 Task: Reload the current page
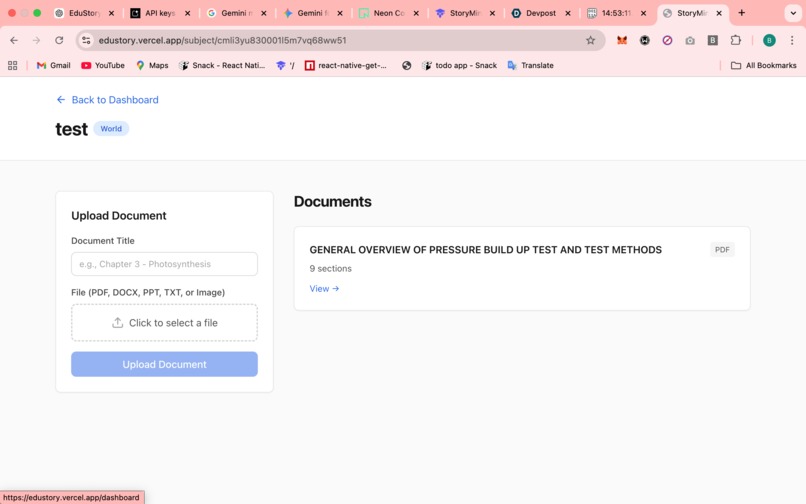59,40
